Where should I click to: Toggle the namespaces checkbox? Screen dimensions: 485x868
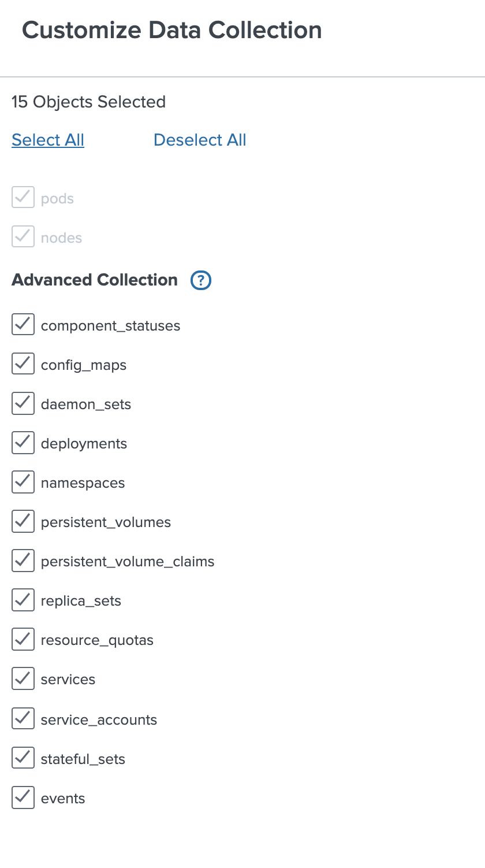[23, 482]
